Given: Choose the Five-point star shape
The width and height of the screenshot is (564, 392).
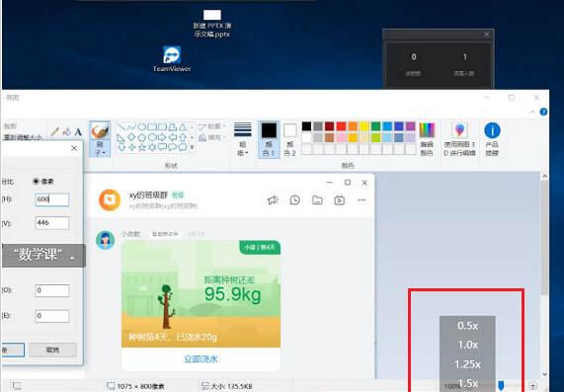Looking at the screenshot, I should (x=141, y=147).
